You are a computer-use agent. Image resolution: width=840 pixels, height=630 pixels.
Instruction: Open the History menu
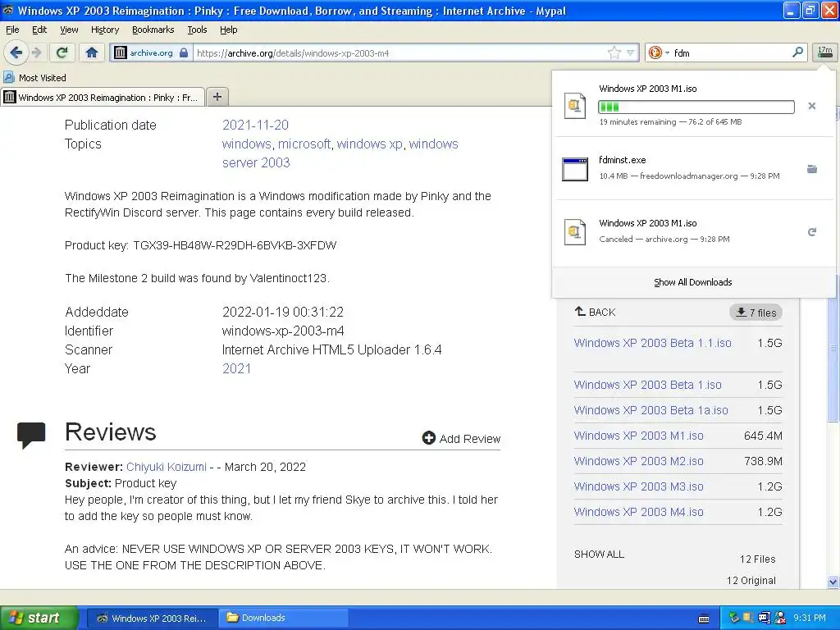click(x=104, y=30)
